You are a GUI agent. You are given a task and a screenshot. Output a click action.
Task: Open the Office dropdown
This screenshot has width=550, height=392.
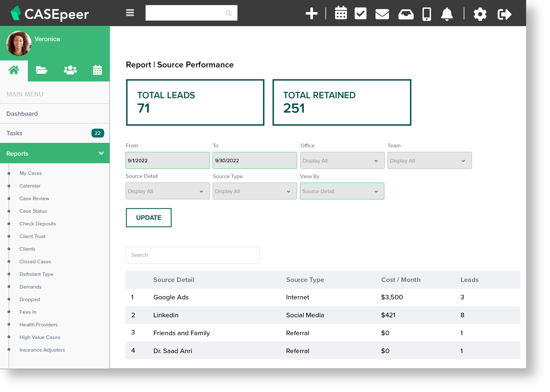tap(342, 161)
